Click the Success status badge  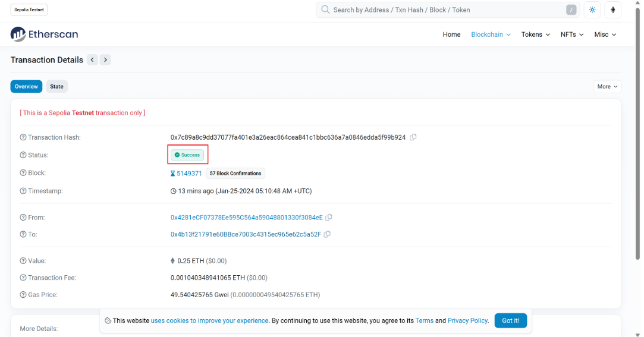coord(187,155)
